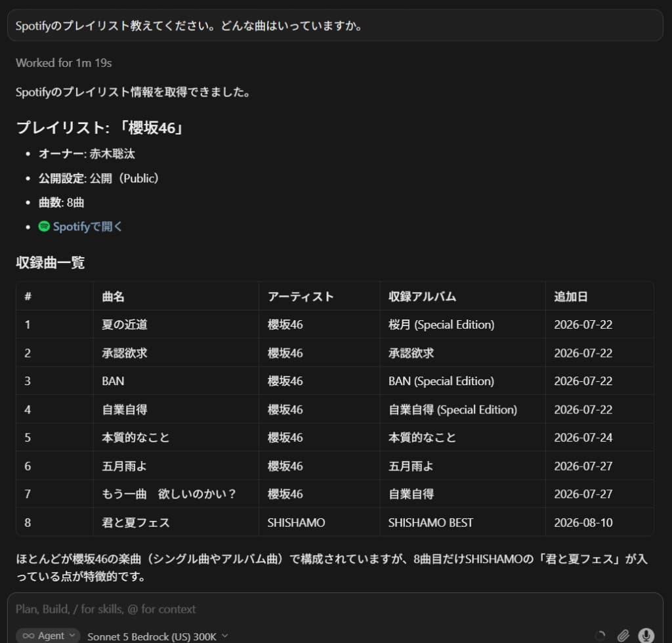672x643 pixels.
Task: Click the user prompt message bubble
Action: tap(335, 26)
